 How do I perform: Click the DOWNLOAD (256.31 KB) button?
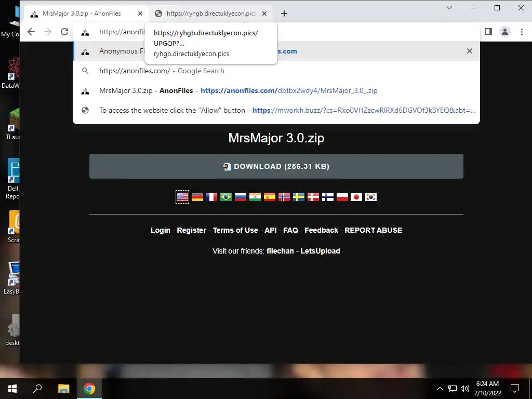tap(276, 166)
